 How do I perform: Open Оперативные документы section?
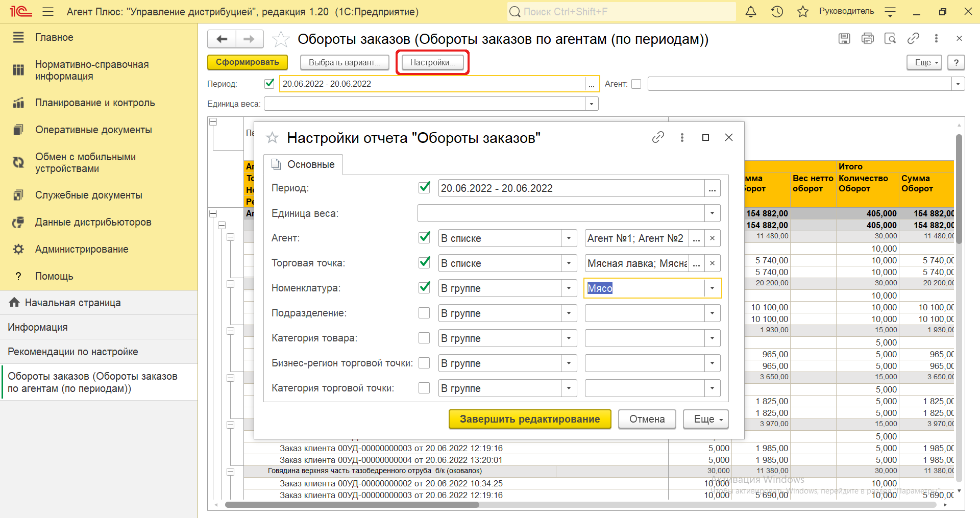pyautogui.click(x=99, y=130)
